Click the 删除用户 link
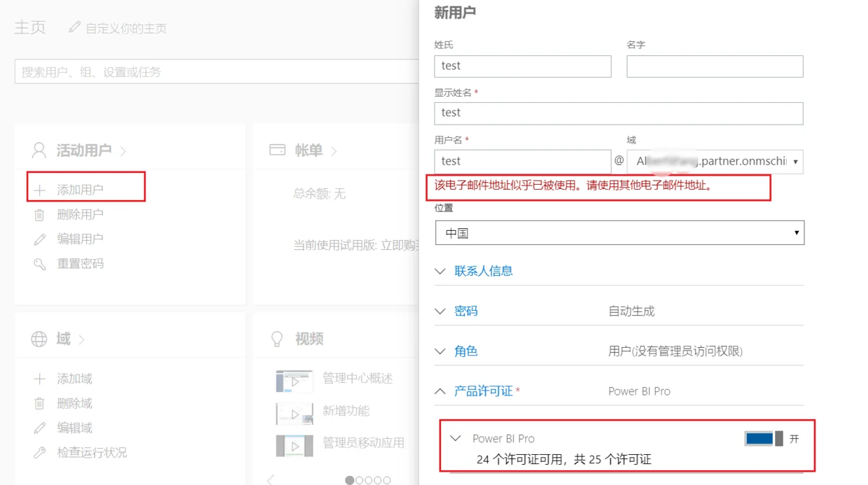The height and width of the screenshot is (485, 868). (80, 214)
